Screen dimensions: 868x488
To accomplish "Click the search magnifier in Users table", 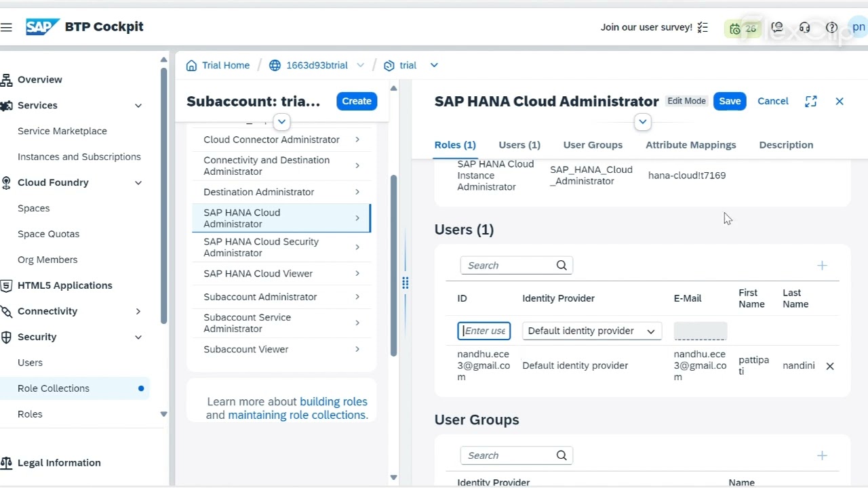I will click(x=561, y=266).
